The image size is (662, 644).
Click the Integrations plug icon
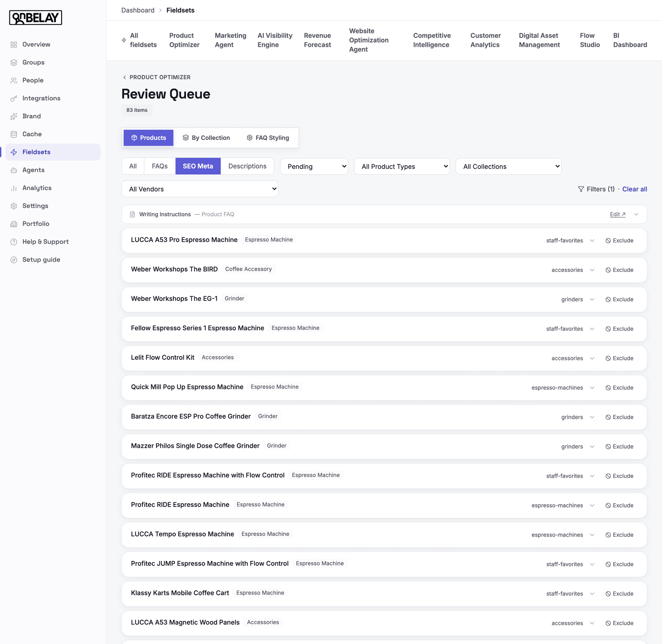point(14,99)
